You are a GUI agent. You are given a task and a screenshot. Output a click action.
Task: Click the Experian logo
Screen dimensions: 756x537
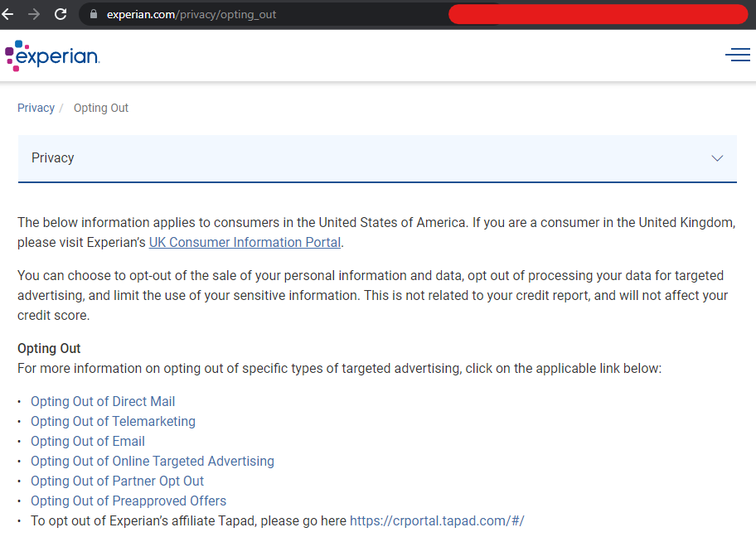[52, 55]
